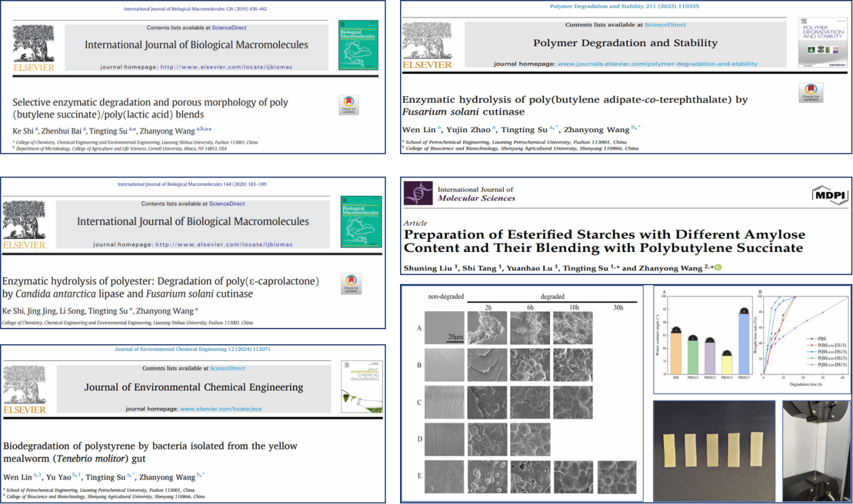Click the Check for updates badge beside the PBAT hydrolysis title

(x=810, y=93)
